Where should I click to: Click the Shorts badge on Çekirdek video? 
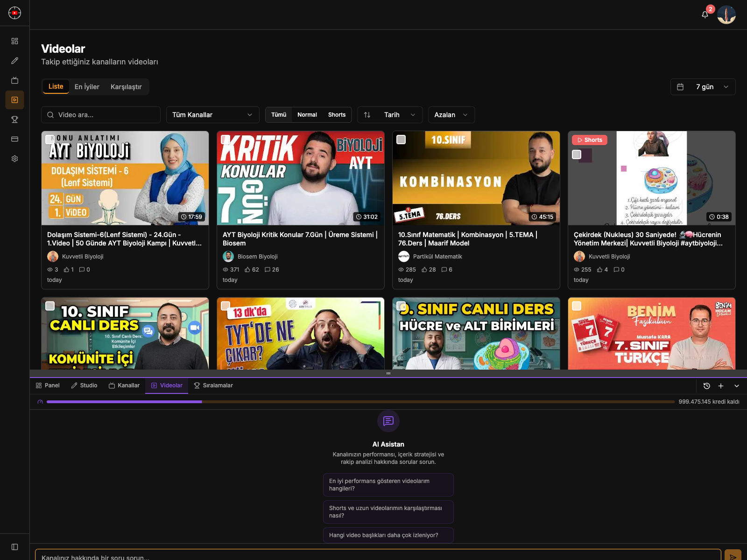590,140
